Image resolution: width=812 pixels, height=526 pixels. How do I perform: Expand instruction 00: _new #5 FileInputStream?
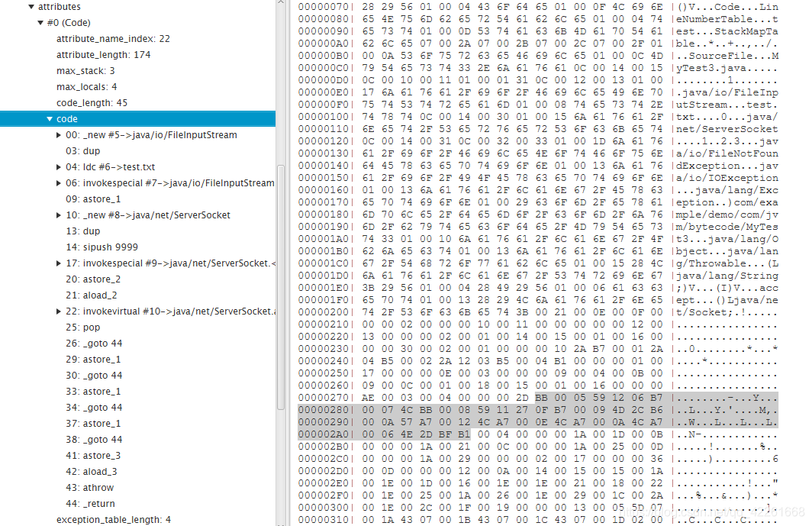59,134
